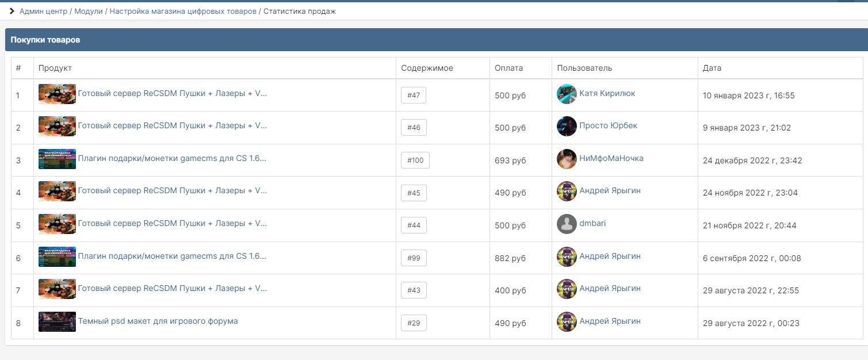
Task: Select the #29 content badge
Action: pyautogui.click(x=414, y=323)
